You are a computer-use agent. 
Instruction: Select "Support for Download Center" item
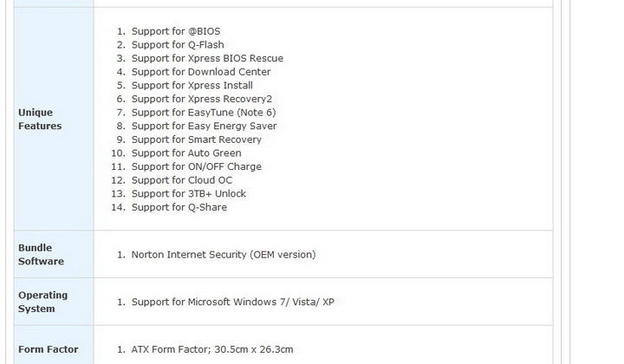pos(201,72)
